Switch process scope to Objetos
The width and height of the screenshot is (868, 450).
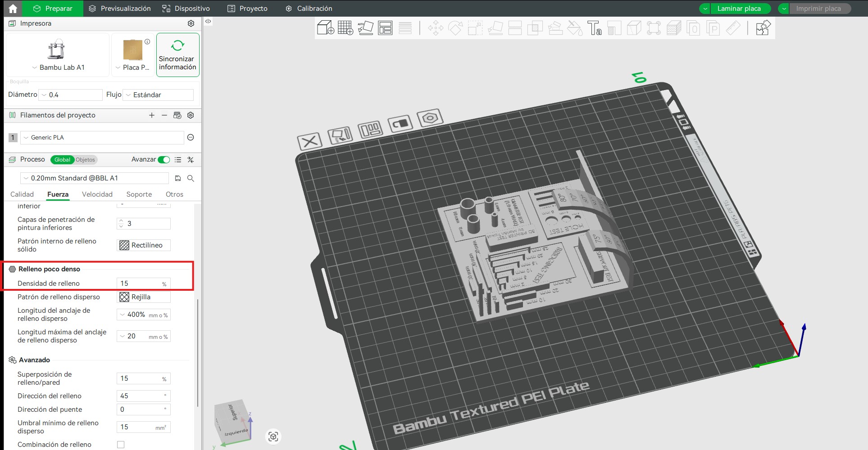click(85, 160)
